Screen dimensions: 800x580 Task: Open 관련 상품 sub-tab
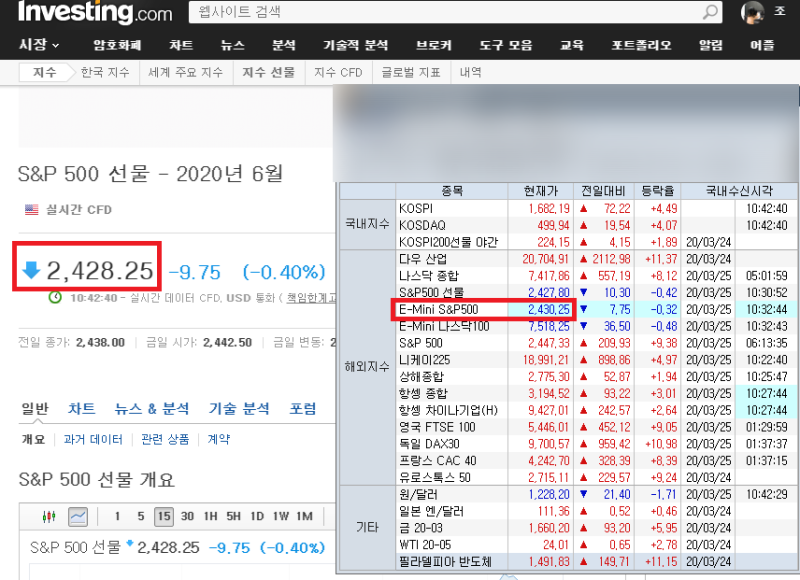tap(165, 439)
